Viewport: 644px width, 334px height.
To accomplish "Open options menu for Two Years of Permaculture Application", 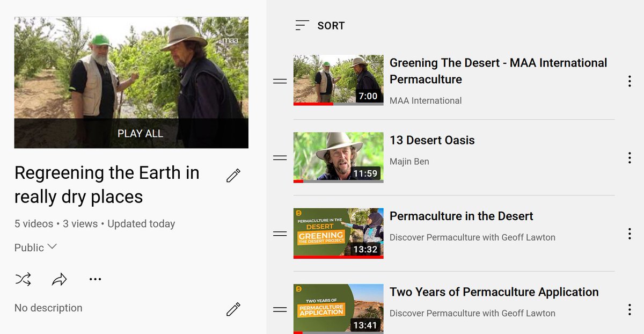I will (x=630, y=309).
